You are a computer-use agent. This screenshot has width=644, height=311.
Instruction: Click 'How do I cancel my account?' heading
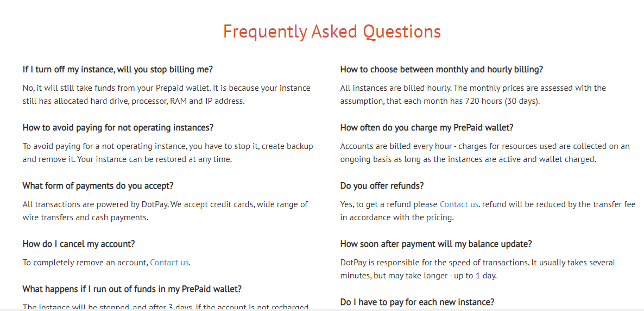79,244
